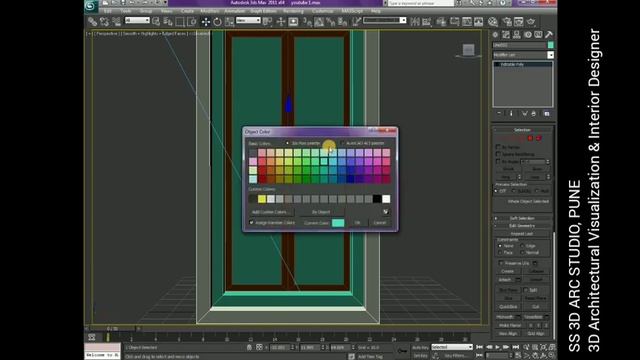Open the selection filter All dropdown

click(x=137, y=20)
